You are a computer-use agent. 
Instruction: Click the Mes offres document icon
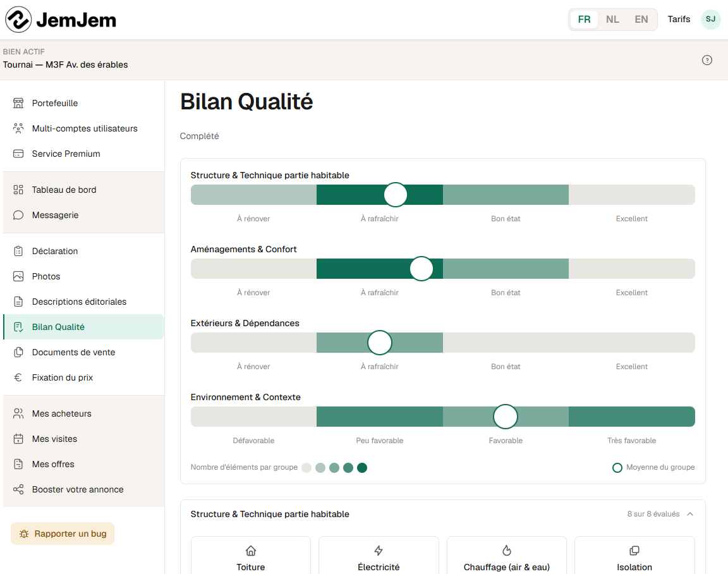(18, 464)
